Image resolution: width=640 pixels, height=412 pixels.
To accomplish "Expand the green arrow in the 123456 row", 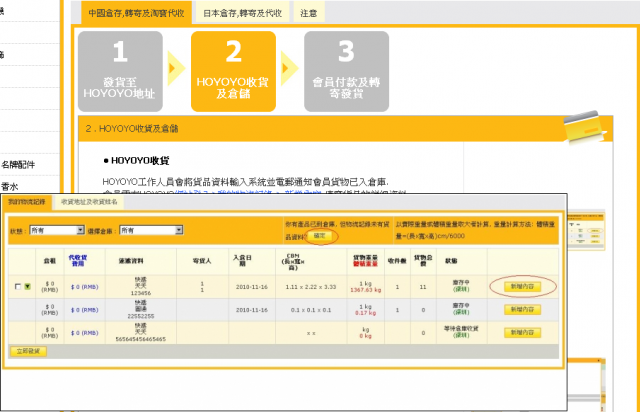I will [x=27, y=287].
